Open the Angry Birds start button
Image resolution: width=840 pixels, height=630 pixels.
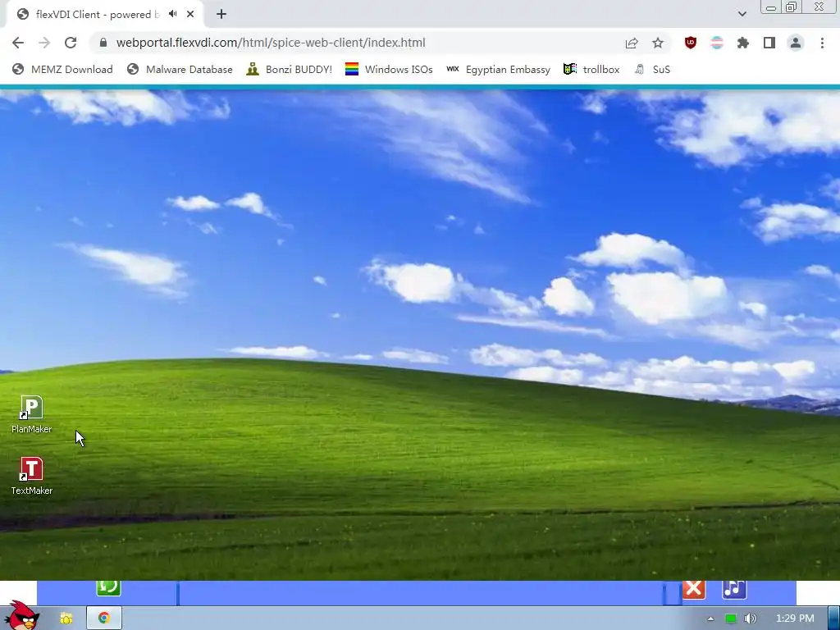click(21, 615)
